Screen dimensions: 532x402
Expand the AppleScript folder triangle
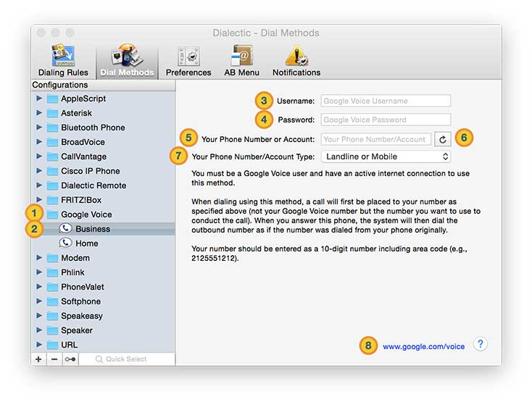39,99
